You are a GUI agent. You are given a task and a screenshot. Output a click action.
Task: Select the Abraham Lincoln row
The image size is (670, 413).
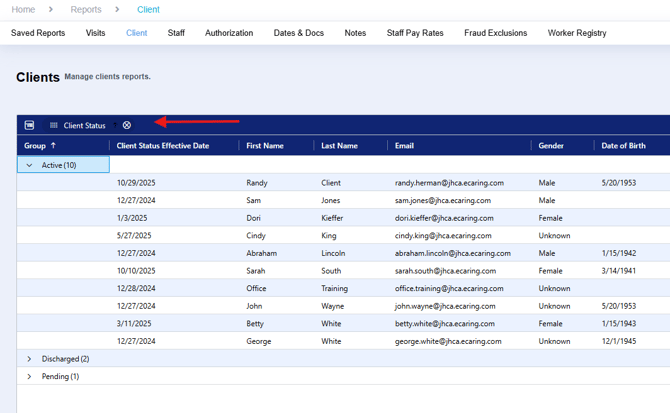(x=344, y=253)
